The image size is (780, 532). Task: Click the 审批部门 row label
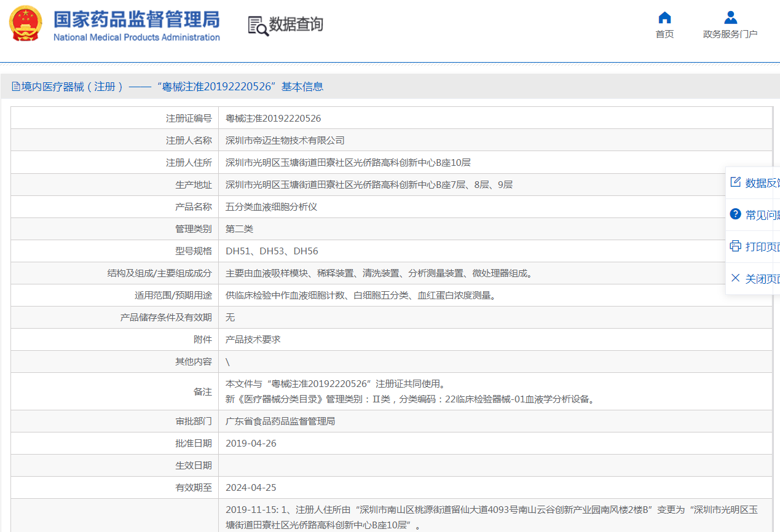[x=194, y=421]
